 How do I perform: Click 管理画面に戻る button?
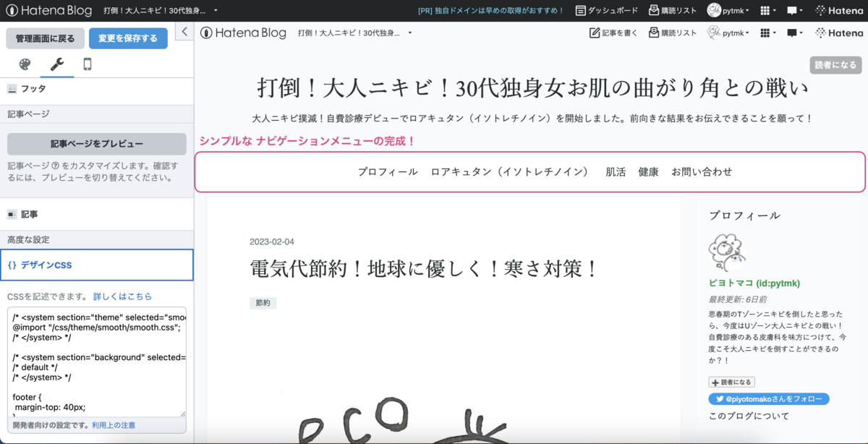(45, 38)
